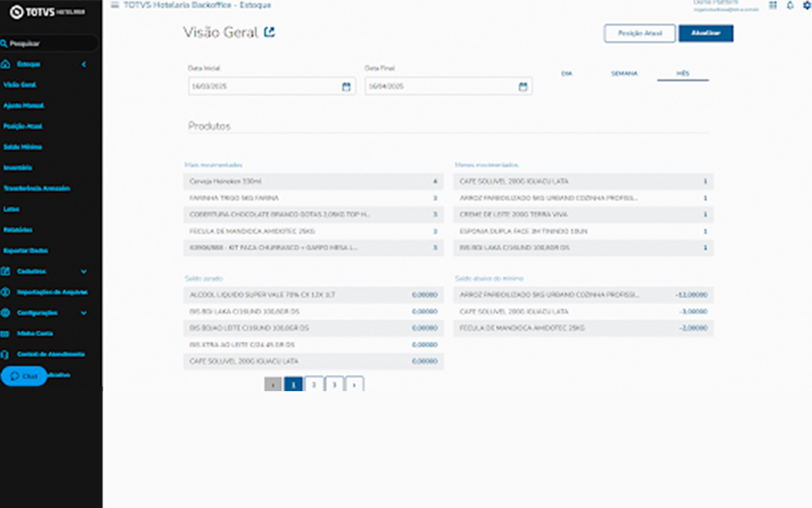Screen dimensions: 812x508
Task: Click the hamburger menu icon in header
Action: 114,5
